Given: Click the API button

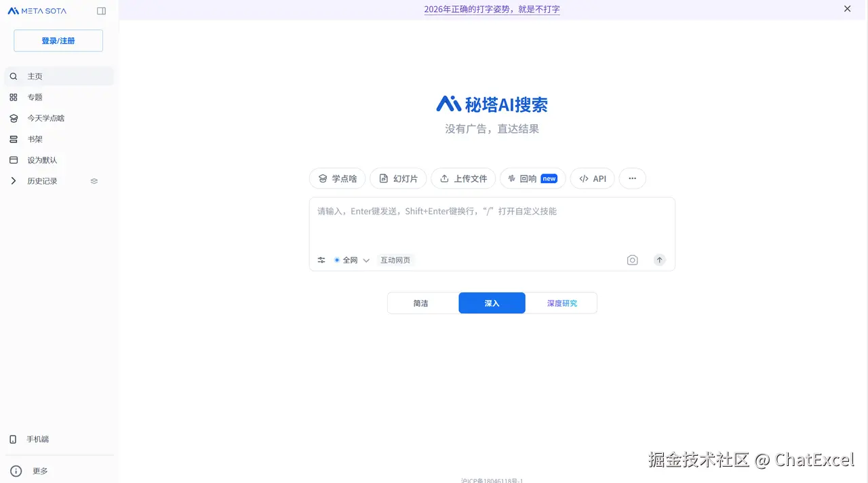Looking at the screenshot, I should click(593, 178).
